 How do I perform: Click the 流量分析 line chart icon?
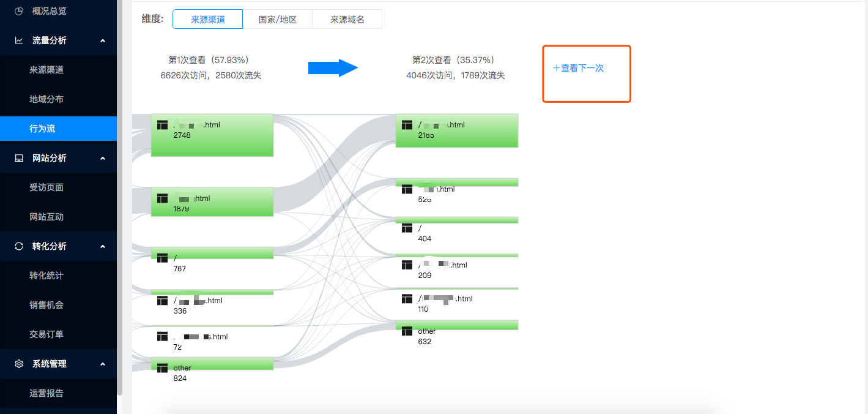click(19, 40)
